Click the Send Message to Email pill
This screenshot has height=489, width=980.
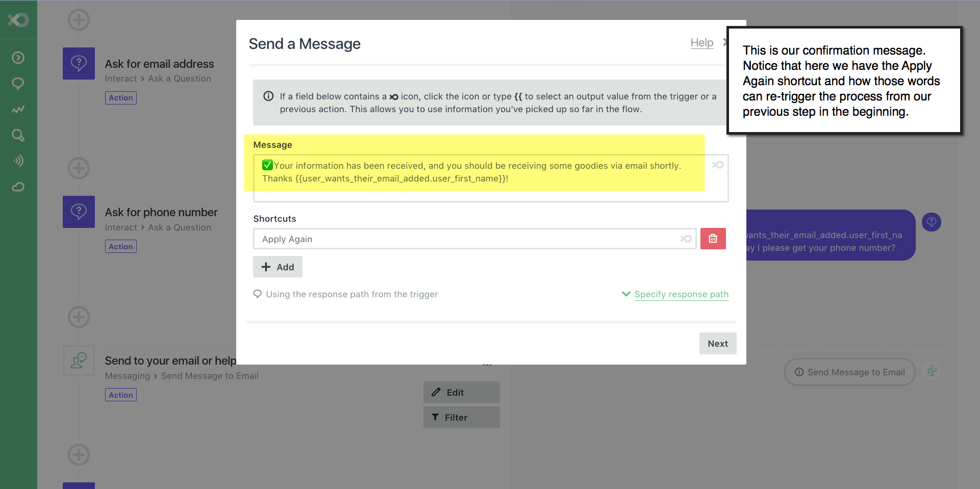click(x=849, y=372)
